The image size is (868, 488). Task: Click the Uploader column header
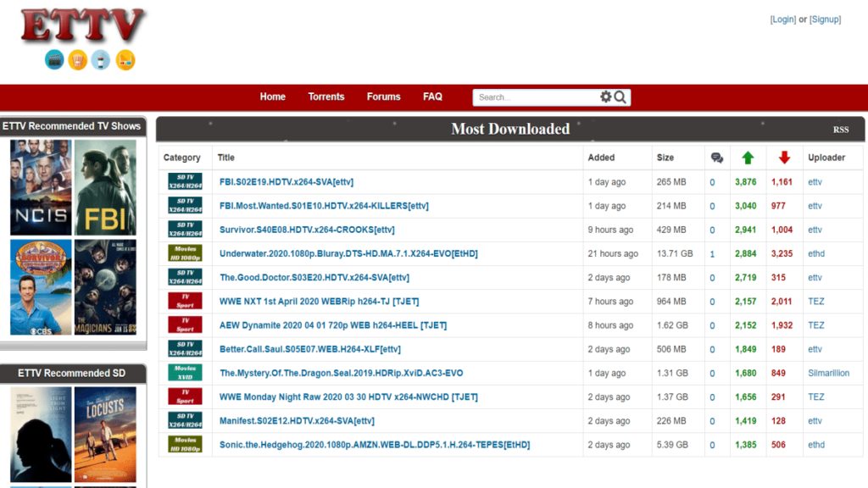(826, 158)
